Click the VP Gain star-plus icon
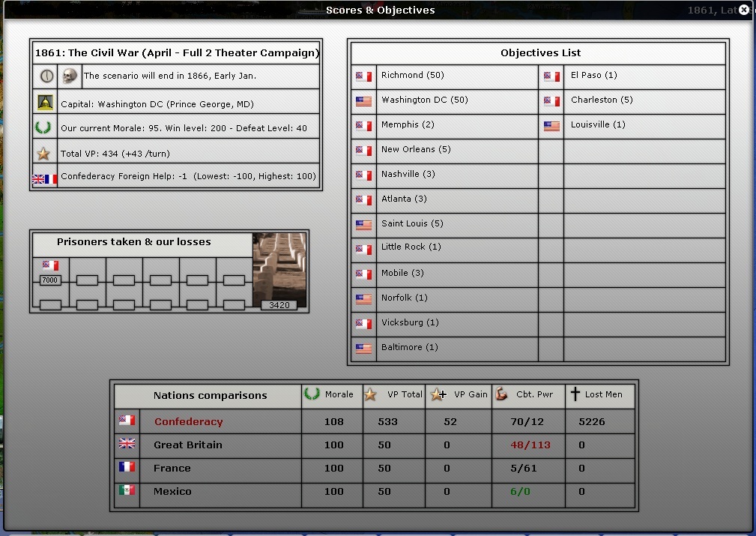This screenshot has width=756, height=536. tap(437, 394)
